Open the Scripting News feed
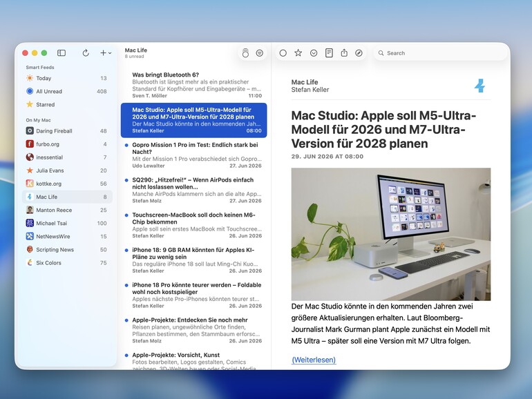Viewport: 532px width, 399px height. tap(67, 250)
